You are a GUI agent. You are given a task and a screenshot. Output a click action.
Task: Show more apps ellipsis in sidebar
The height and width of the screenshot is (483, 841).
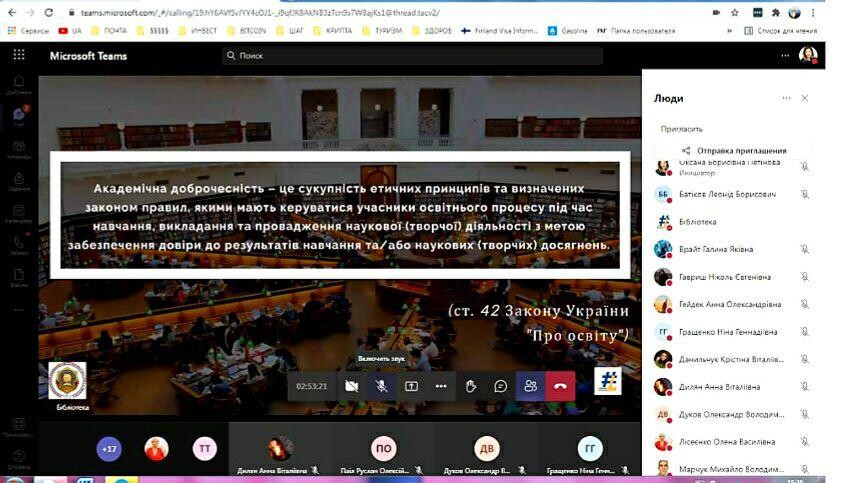[19, 309]
